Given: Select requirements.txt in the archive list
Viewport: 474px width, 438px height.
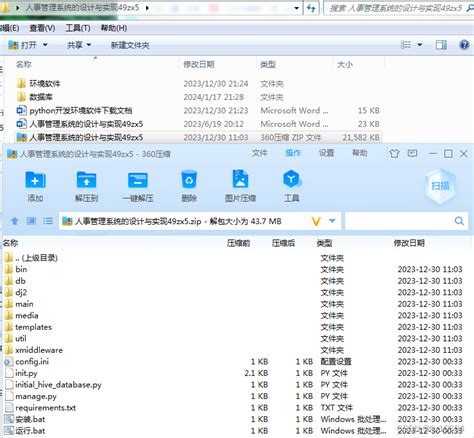Looking at the screenshot, I should click(x=45, y=408).
